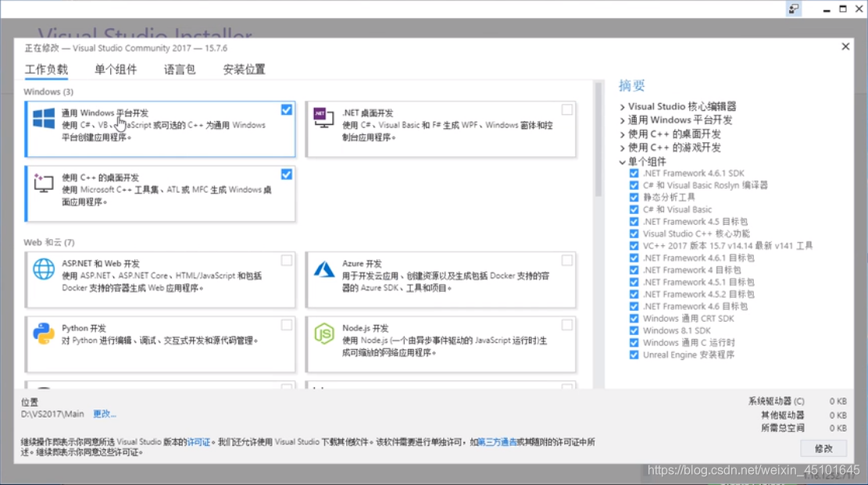
Task: Click the Windows (3) section heading
Action: (48, 91)
